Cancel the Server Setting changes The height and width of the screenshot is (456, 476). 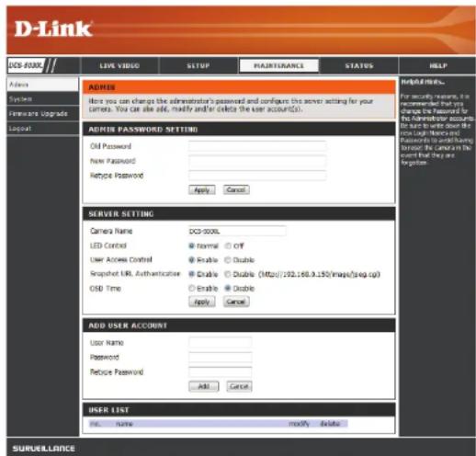[236, 302]
